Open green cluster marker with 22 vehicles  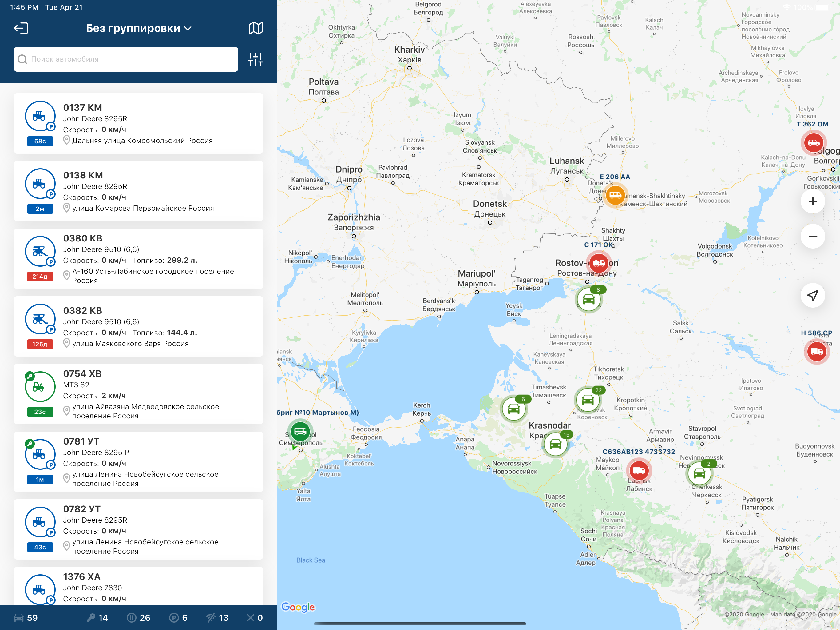[588, 400]
